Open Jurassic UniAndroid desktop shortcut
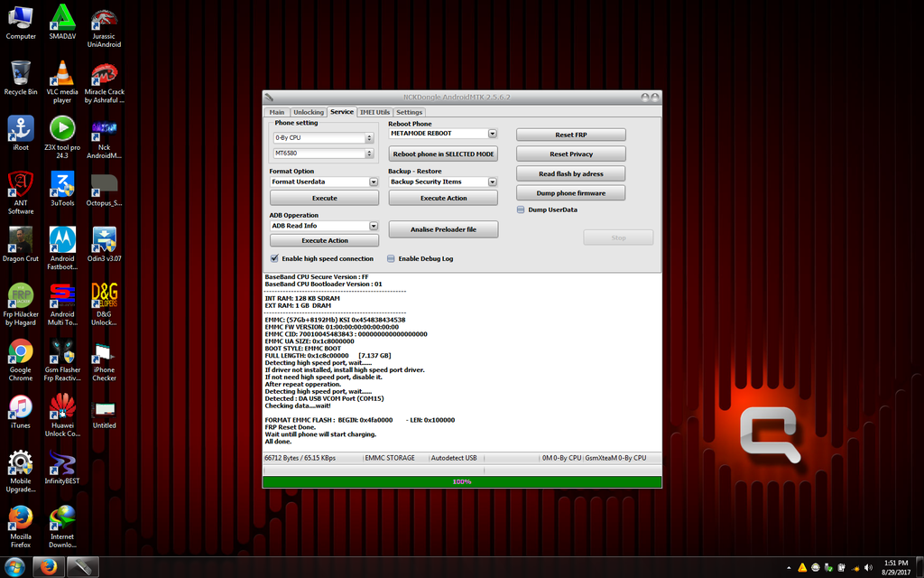 tap(105, 26)
